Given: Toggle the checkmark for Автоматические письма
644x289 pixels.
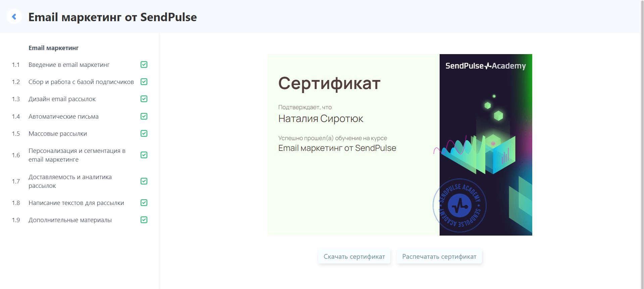Looking at the screenshot, I should coord(144,116).
